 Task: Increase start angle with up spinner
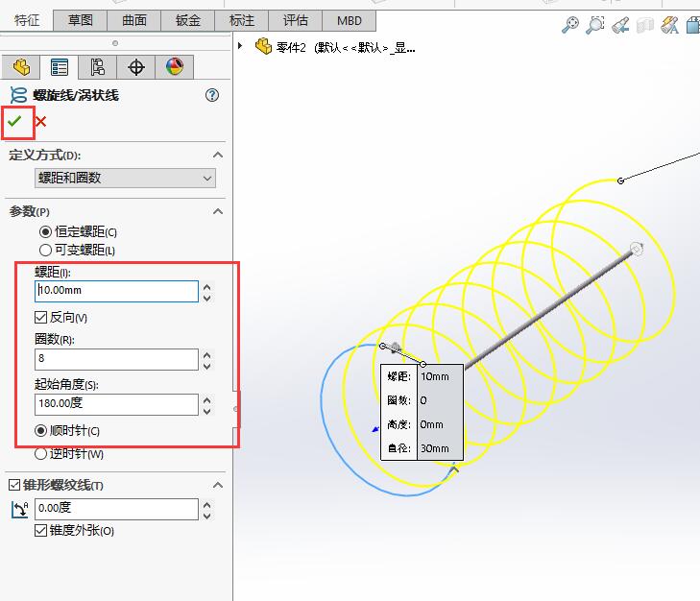(207, 400)
